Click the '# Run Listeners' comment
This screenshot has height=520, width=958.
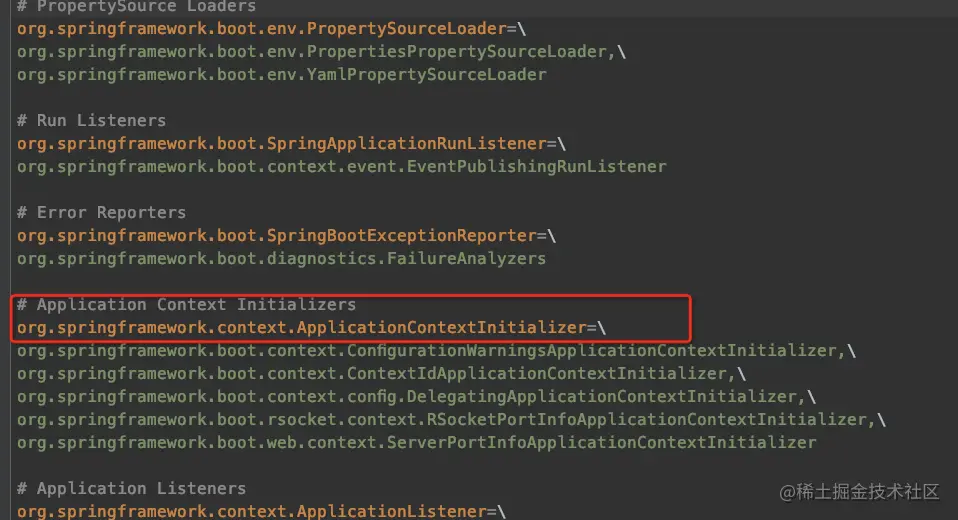tap(91, 120)
